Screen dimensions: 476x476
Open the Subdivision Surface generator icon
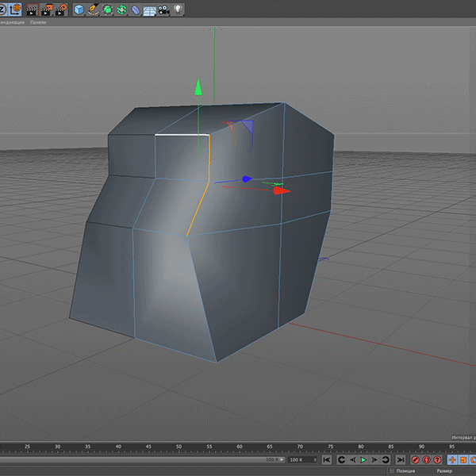[107, 10]
